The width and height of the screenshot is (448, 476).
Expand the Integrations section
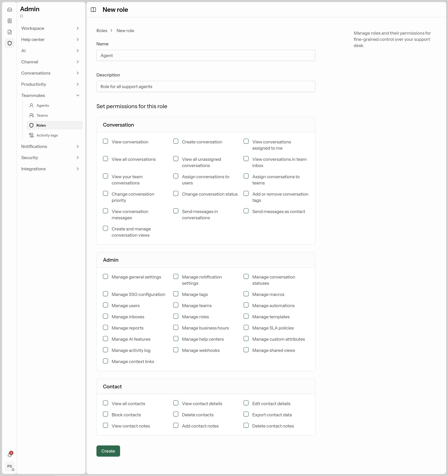50,169
